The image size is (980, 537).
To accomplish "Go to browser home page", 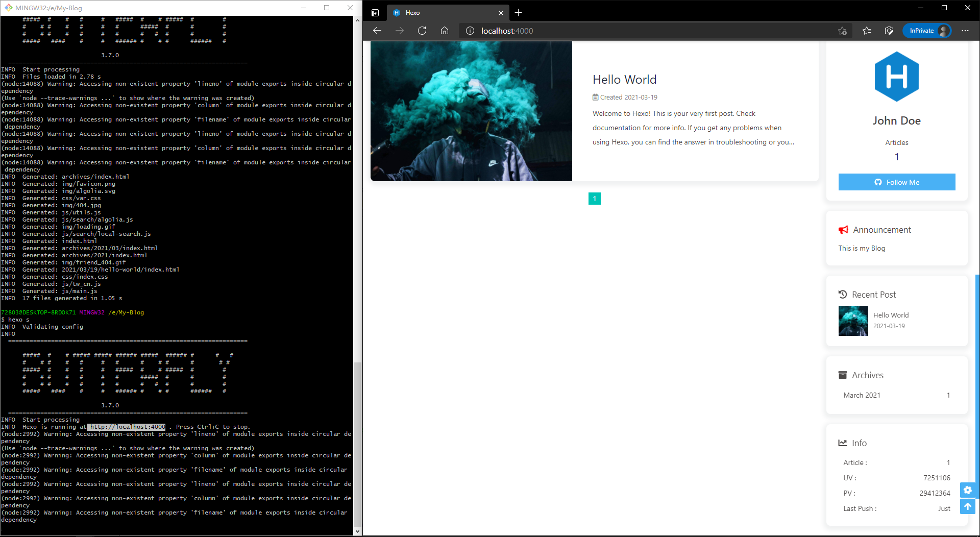I will 445,31.
